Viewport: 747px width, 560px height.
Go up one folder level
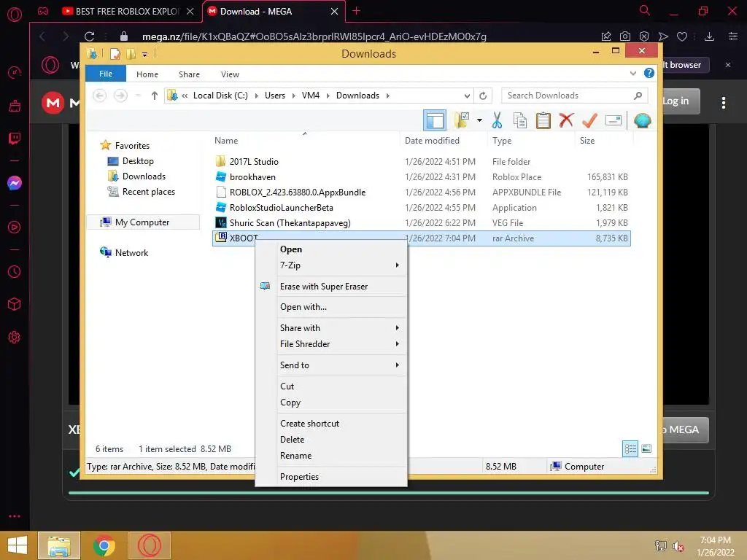(x=155, y=96)
